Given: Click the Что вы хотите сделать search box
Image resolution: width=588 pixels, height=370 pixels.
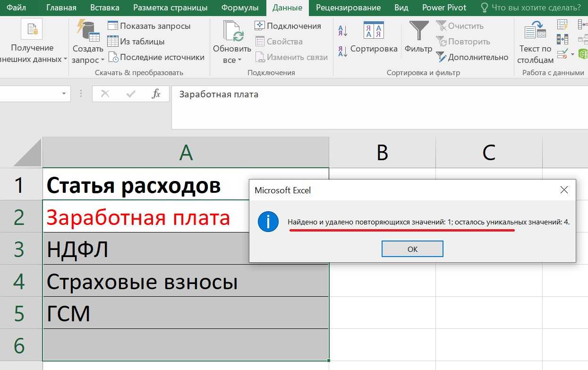Looking at the screenshot, I should (531, 8).
